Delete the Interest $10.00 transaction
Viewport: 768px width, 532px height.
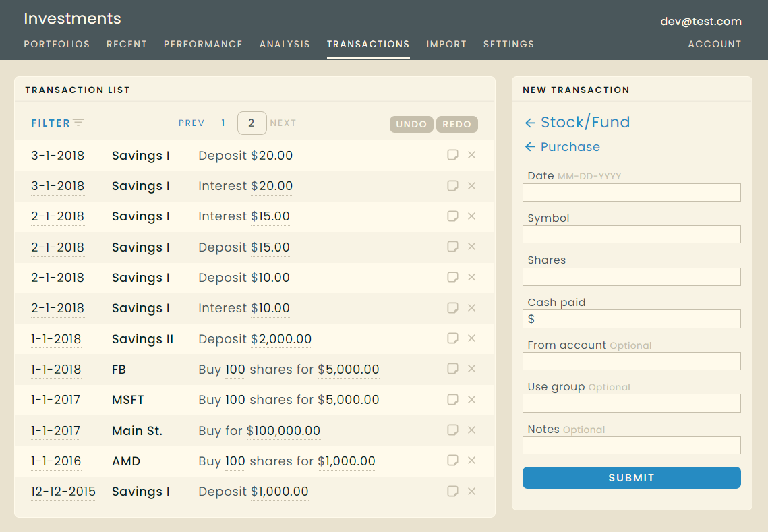(x=472, y=307)
